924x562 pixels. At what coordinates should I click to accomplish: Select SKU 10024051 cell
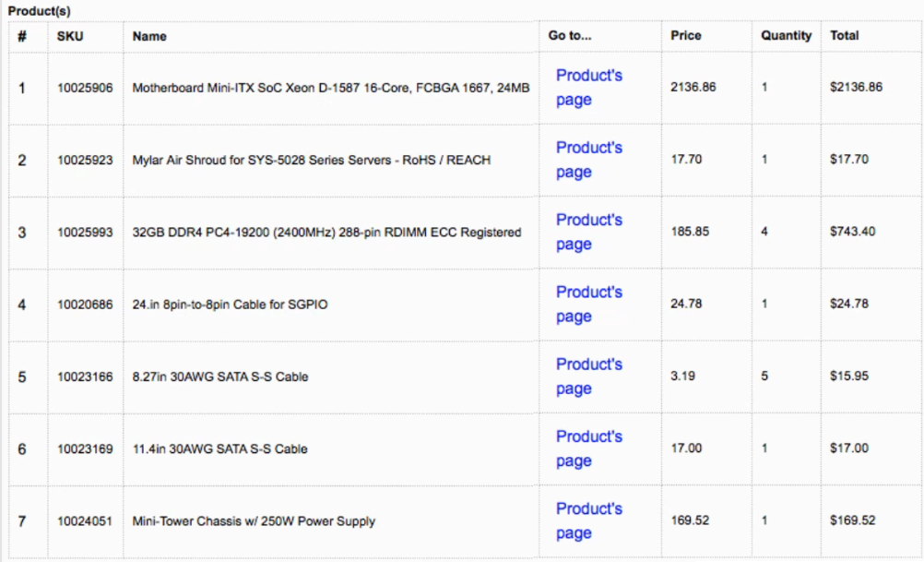click(x=85, y=521)
